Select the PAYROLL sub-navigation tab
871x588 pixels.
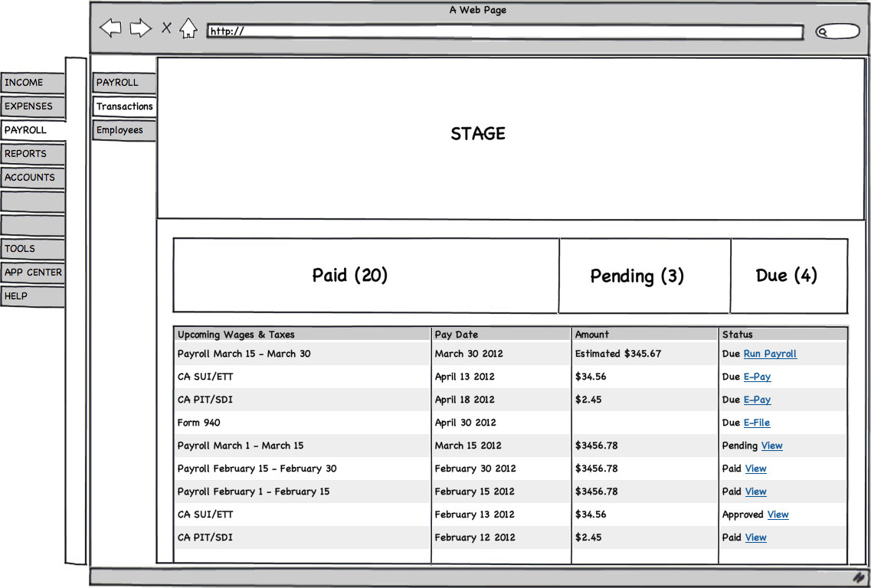[x=124, y=83]
